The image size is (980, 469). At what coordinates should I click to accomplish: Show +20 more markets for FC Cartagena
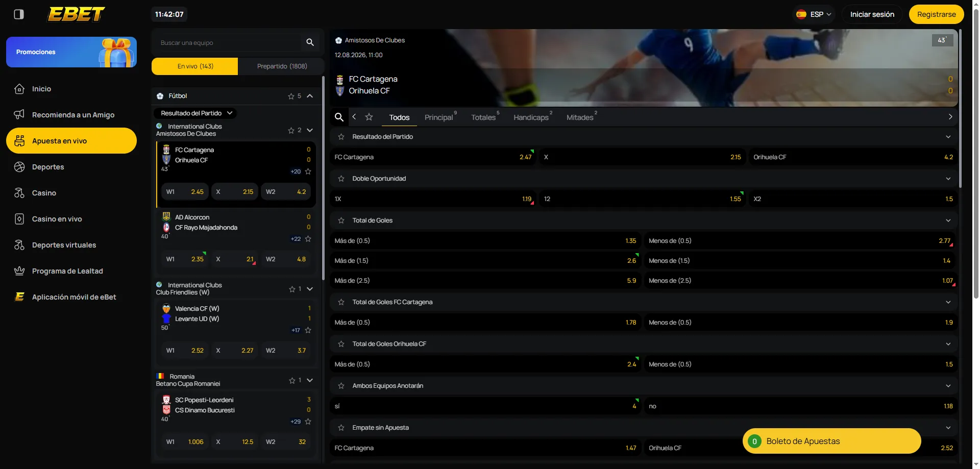[x=296, y=171]
